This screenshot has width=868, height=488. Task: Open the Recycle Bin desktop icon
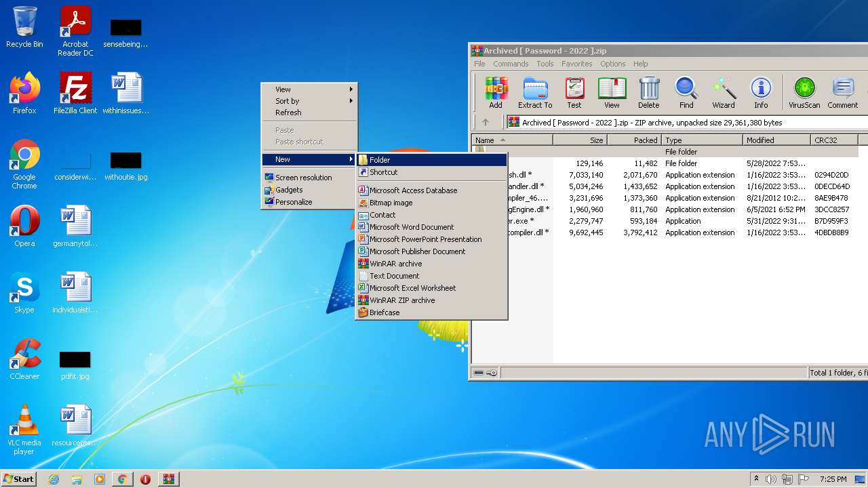pos(24,27)
